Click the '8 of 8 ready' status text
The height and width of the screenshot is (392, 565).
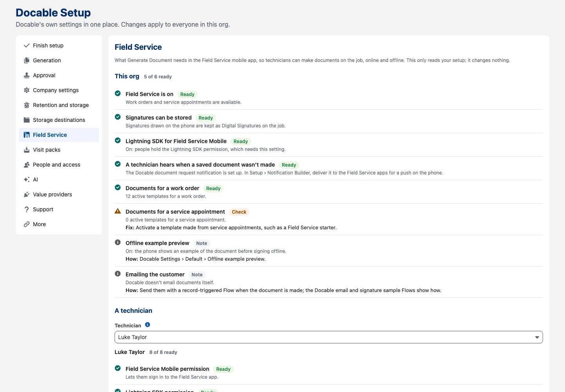click(163, 352)
